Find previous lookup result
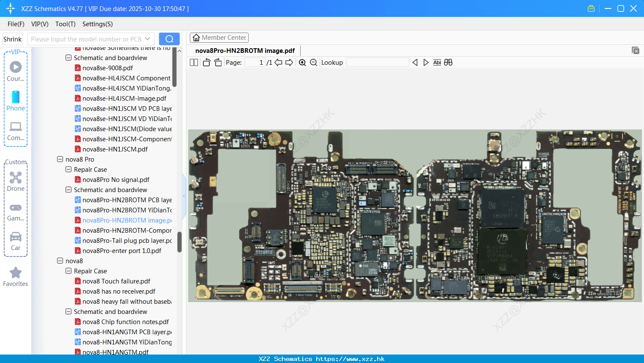The image size is (644, 363). click(415, 63)
